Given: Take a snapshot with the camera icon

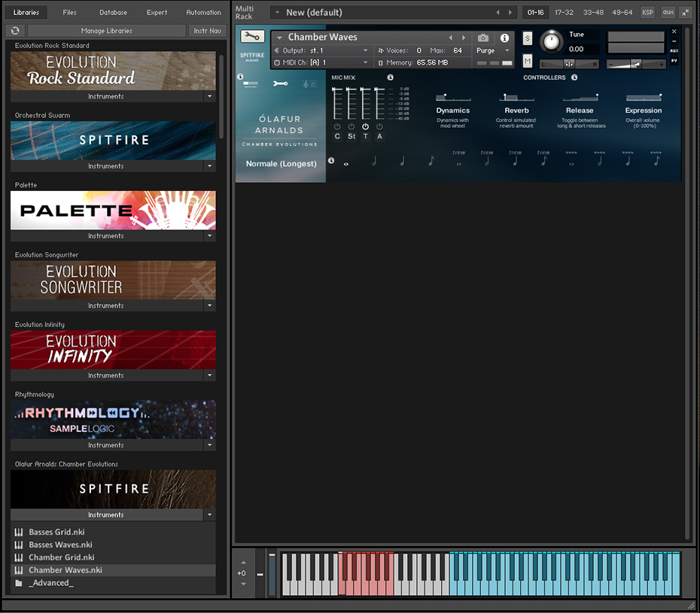Looking at the screenshot, I should (483, 38).
